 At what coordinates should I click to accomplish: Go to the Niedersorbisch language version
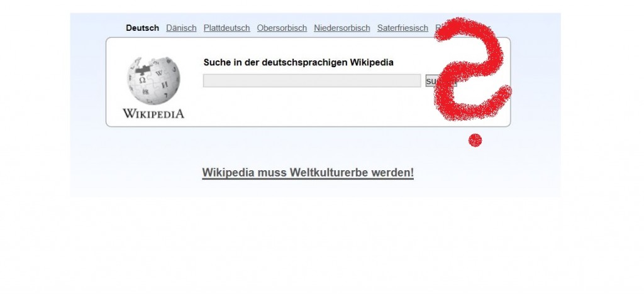click(x=342, y=28)
